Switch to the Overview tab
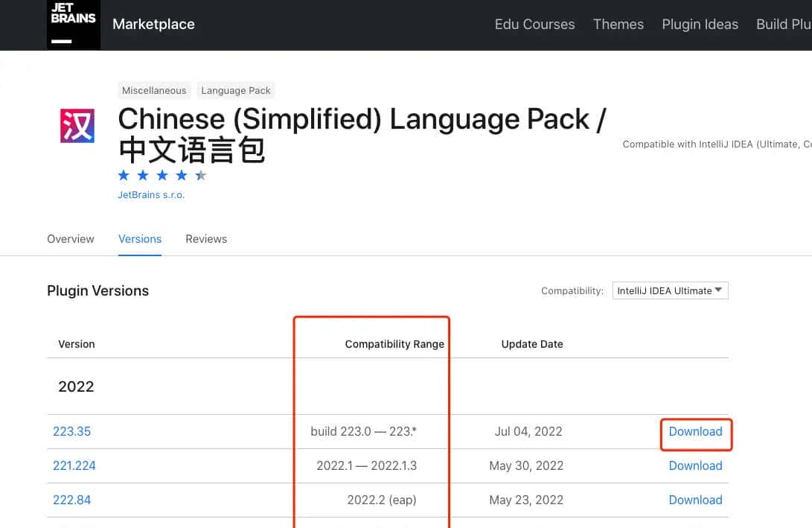 (70, 239)
